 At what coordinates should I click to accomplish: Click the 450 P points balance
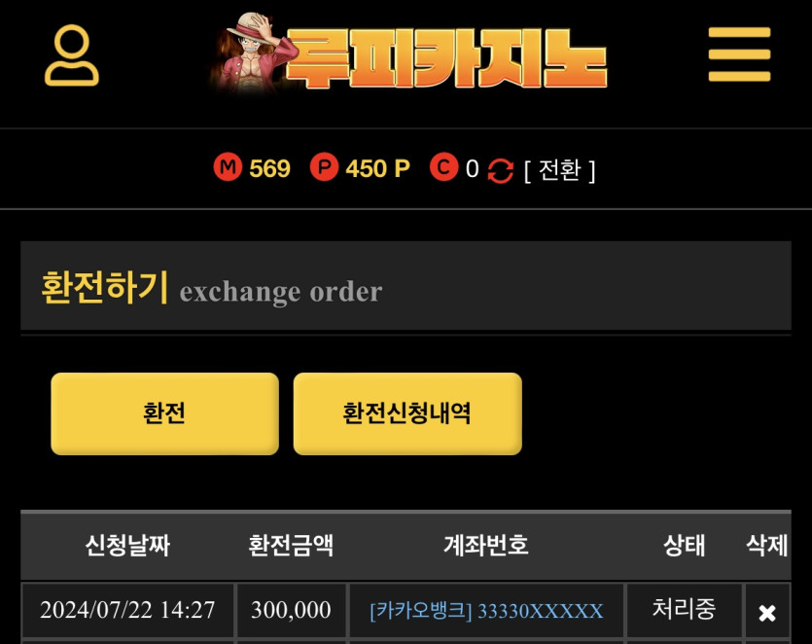click(x=377, y=168)
